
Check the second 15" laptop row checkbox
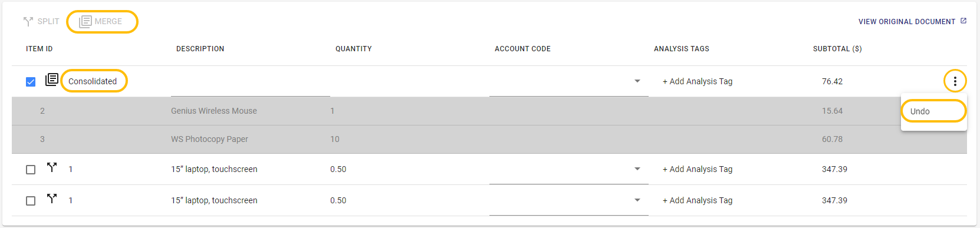[31, 201]
